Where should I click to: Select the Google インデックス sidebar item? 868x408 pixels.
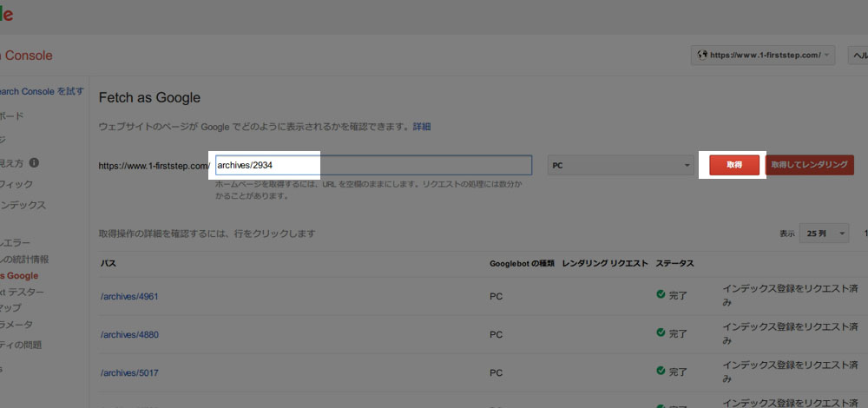pyautogui.click(x=23, y=205)
